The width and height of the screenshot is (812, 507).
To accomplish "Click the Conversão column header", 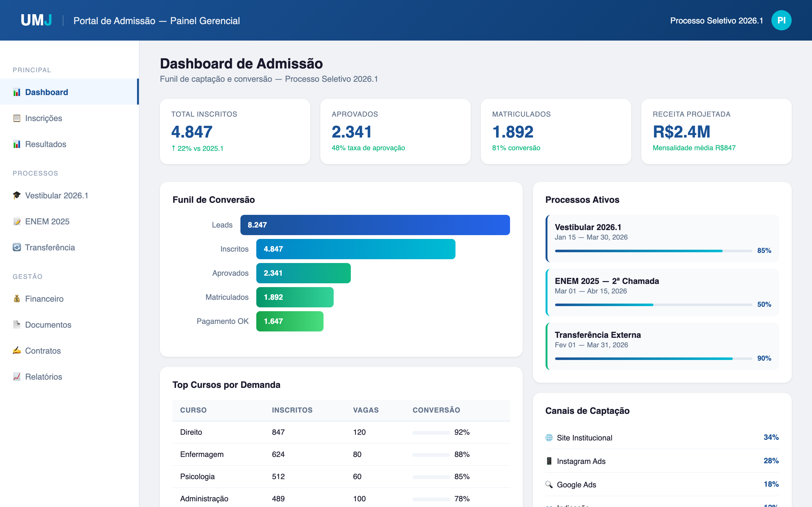I will click(x=436, y=410).
